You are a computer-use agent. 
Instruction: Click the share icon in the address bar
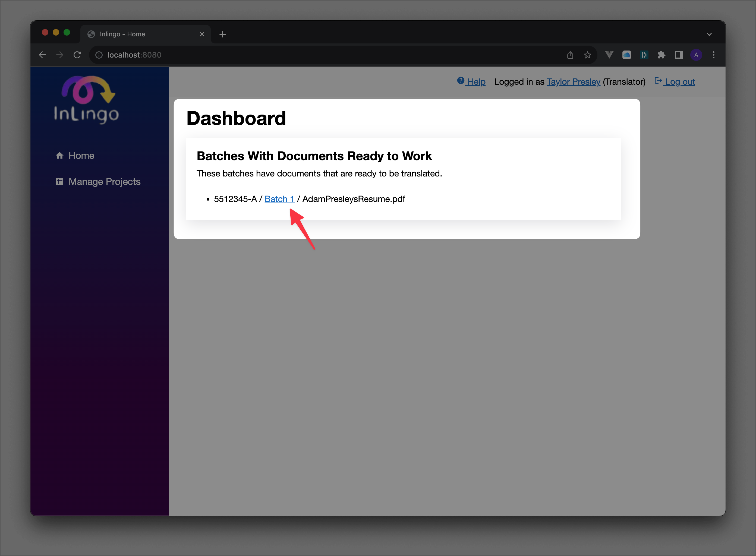tap(570, 55)
